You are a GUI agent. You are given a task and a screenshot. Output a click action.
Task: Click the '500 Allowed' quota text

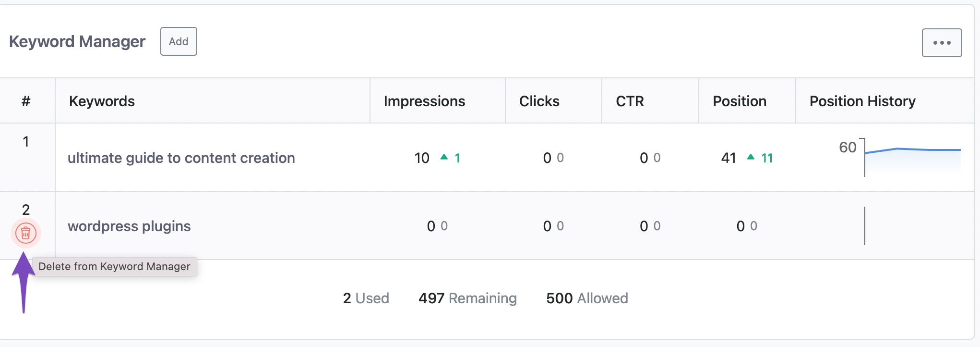tap(587, 298)
